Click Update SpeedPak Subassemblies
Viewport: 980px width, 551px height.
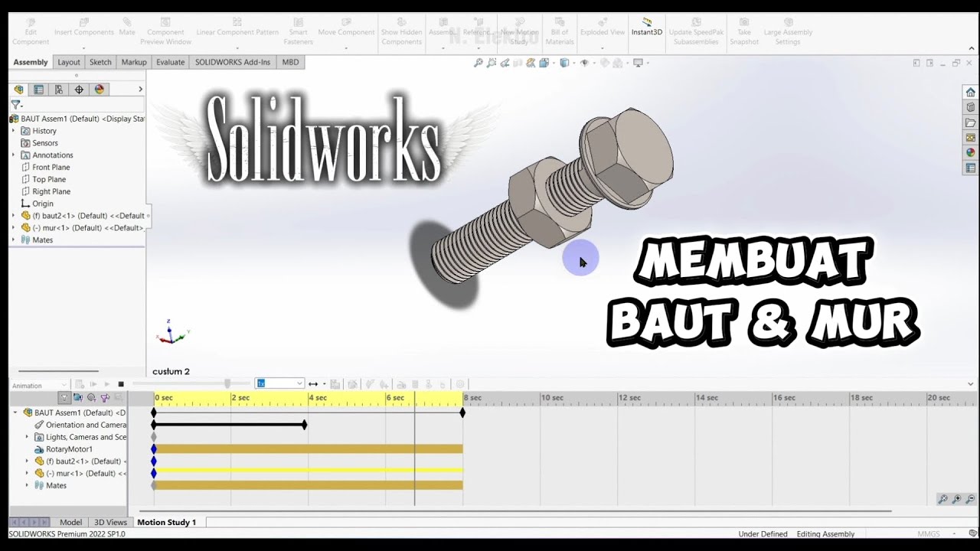coord(696,31)
